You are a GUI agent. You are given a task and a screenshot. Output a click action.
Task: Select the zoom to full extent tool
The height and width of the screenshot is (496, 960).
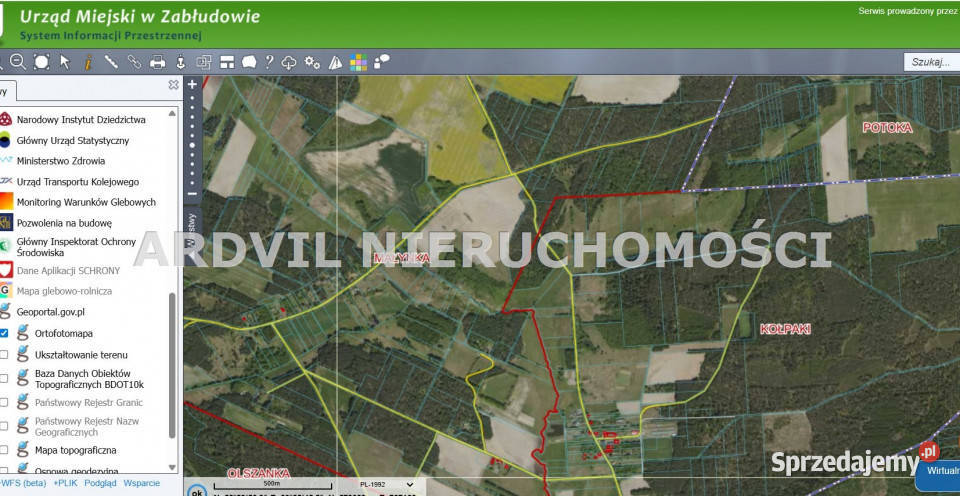point(41,62)
